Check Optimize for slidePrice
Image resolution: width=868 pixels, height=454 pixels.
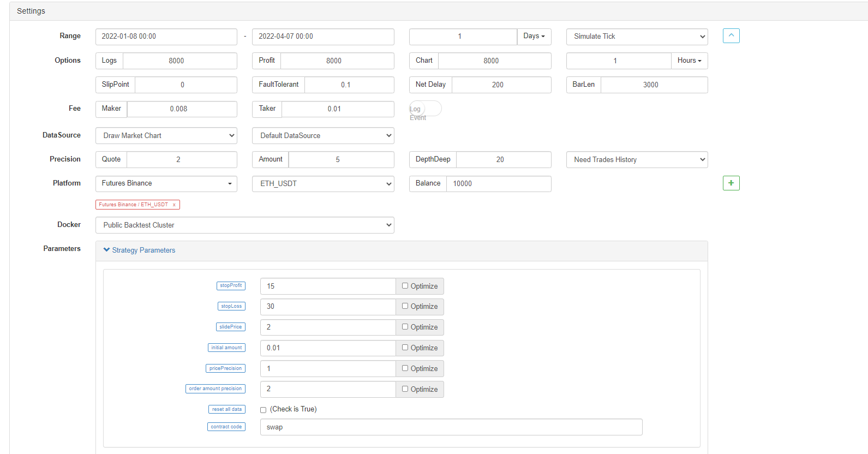pos(405,327)
